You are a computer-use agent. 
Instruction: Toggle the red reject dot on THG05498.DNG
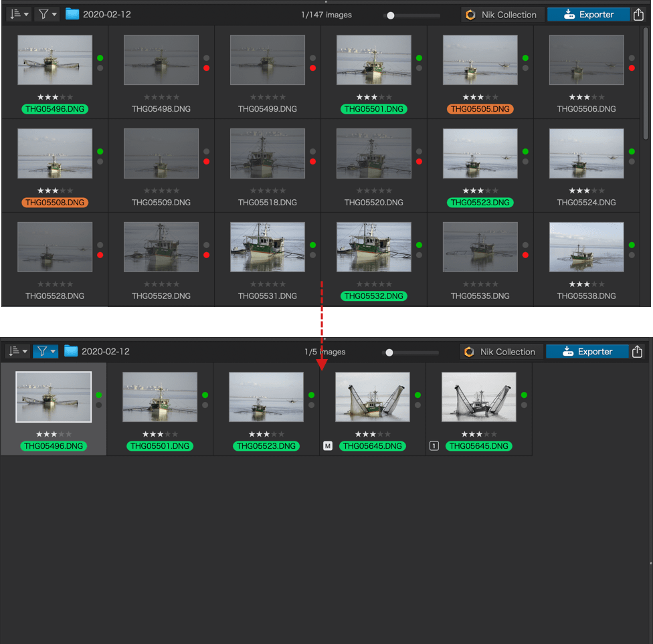pyautogui.click(x=207, y=68)
